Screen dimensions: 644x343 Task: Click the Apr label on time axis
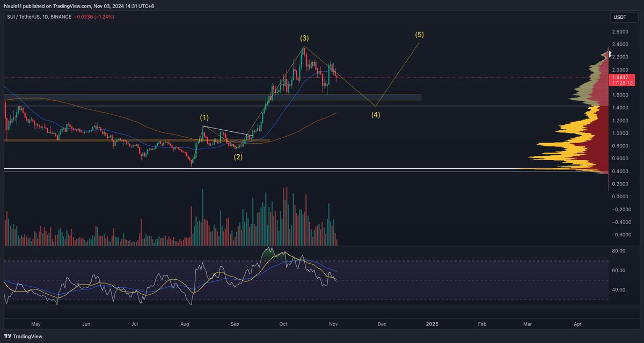click(577, 324)
